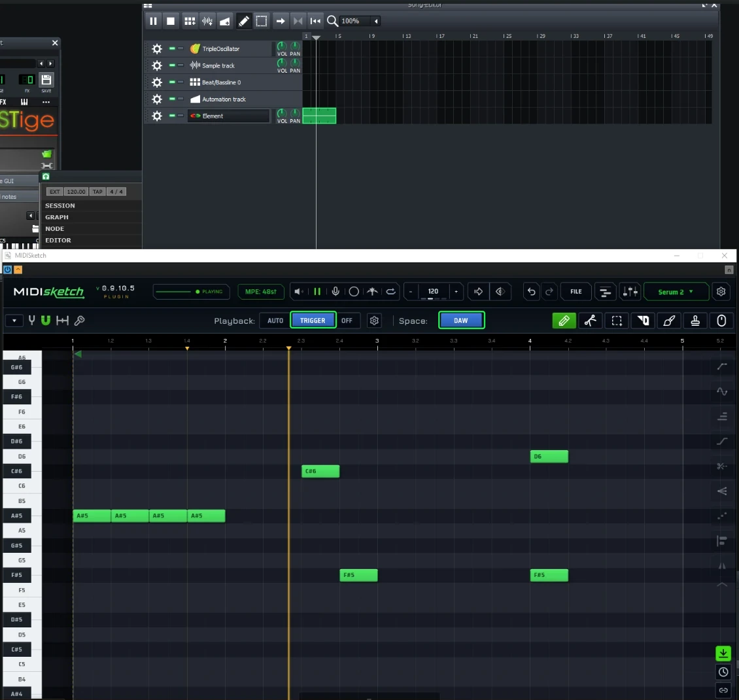Open the mixer sliders panel icon
Screen dimensions: 739x700
tap(630, 292)
